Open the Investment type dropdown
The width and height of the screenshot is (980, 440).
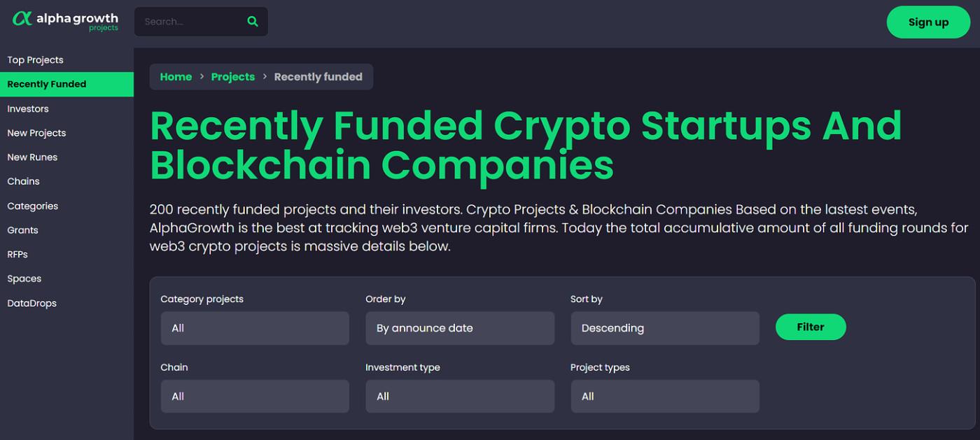click(x=460, y=397)
